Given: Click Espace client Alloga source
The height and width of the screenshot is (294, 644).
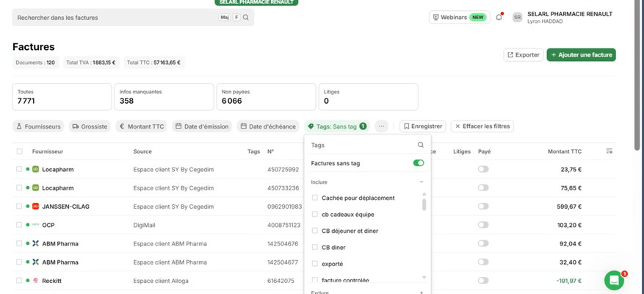Looking at the screenshot, I should coord(161,281).
